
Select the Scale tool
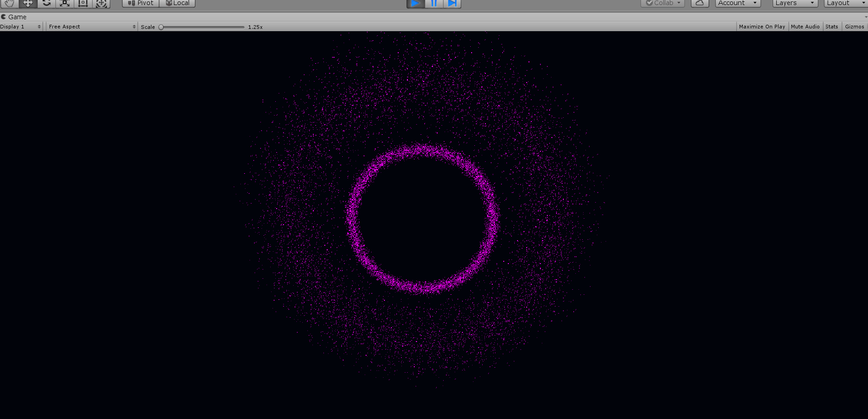click(65, 3)
